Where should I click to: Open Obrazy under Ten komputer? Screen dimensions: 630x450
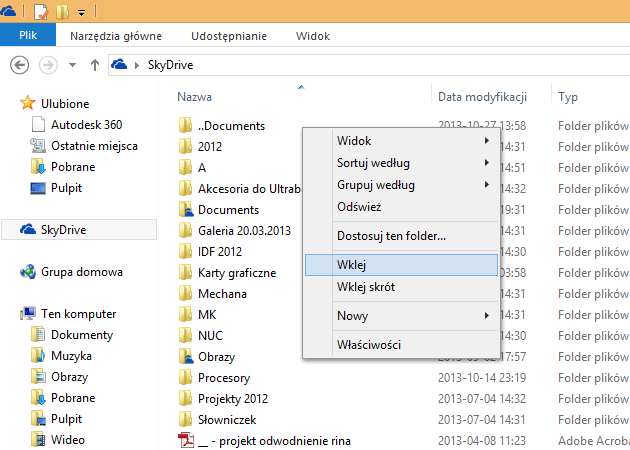70,377
